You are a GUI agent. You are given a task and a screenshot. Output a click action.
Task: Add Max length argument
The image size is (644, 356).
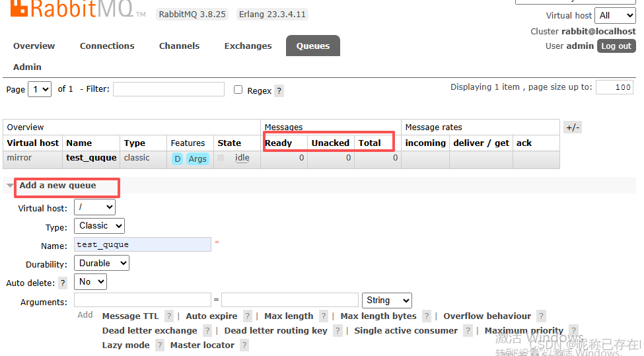point(289,316)
